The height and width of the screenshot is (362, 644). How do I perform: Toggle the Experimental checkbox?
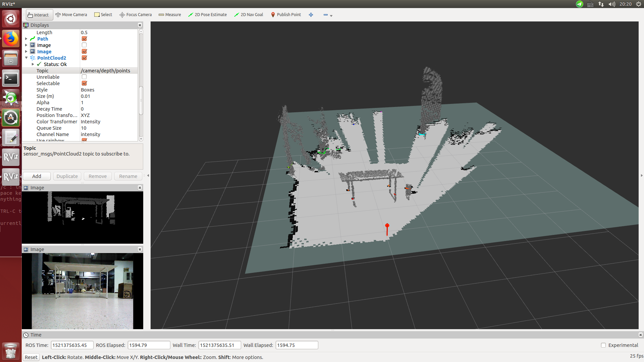(x=603, y=345)
